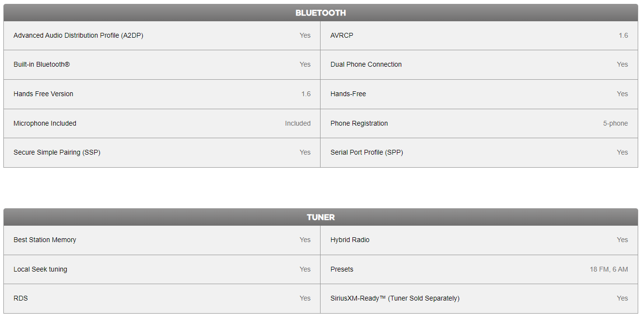Click the Serial Port Profile (SPP) label

pyautogui.click(x=367, y=152)
